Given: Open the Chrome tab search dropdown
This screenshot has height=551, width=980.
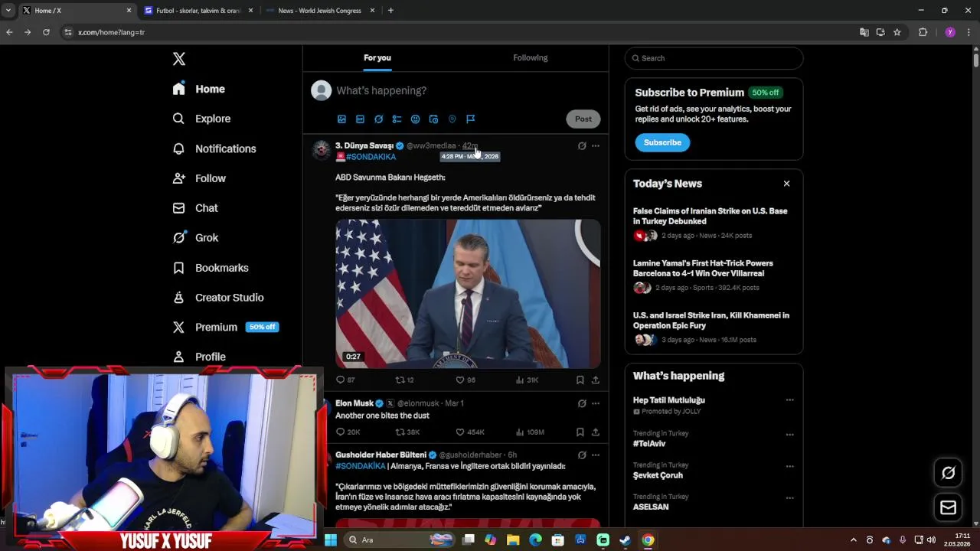Looking at the screenshot, I should click(x=8, y=11).
